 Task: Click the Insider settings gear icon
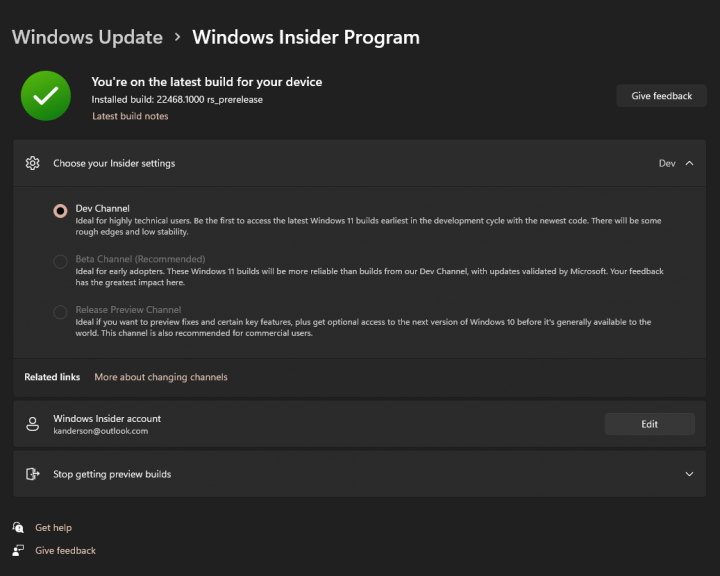coord(33,163)
